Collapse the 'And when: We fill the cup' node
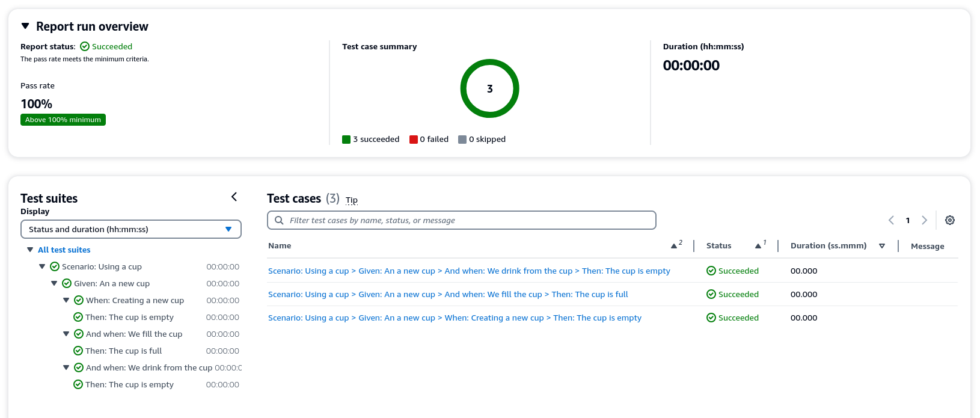The image size is (980, 418). (x=66, y=334)
